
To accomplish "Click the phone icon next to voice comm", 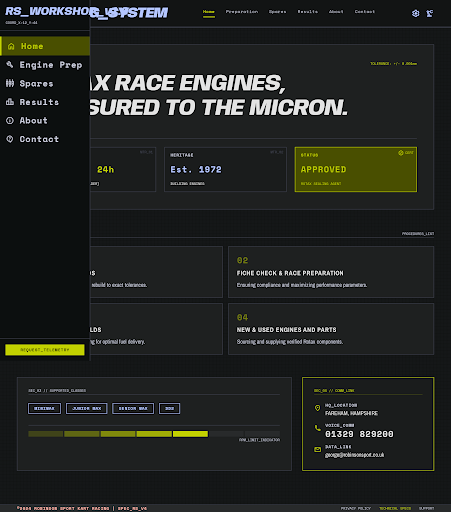I will coord(317,428).
